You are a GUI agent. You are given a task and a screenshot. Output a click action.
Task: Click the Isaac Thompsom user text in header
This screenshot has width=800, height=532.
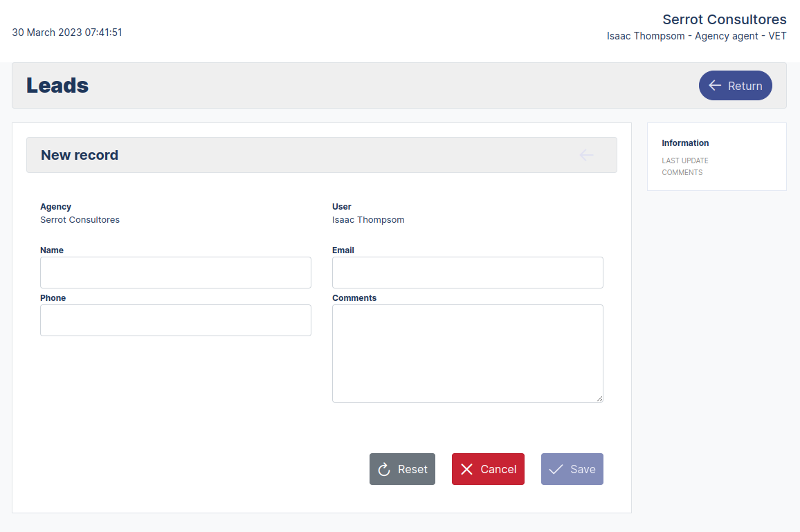[646, 35]
